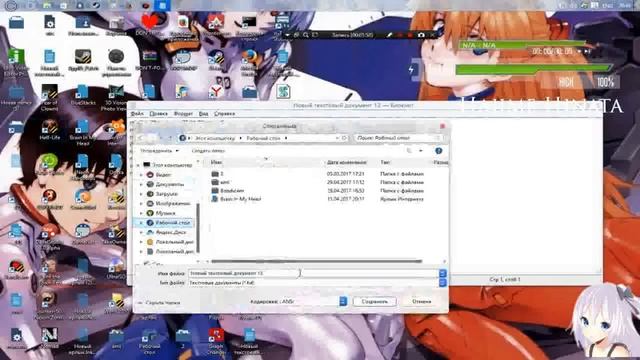This screenshot has height=360, width=640.
Task: Change the view layout icon in save dialog
Action: [x=409, y=151]
